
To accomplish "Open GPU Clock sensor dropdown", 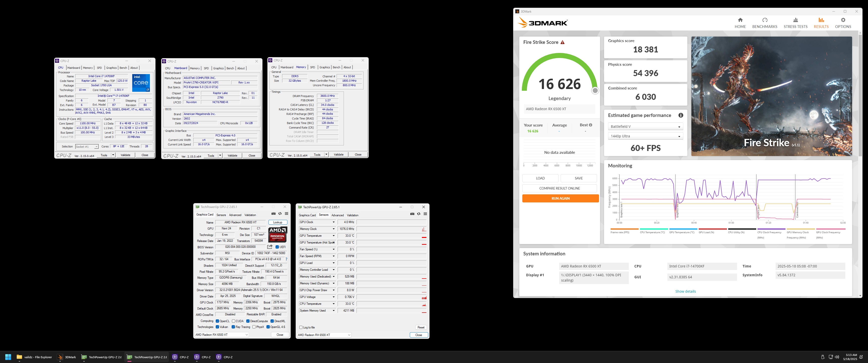I will (x=334, y=222).
